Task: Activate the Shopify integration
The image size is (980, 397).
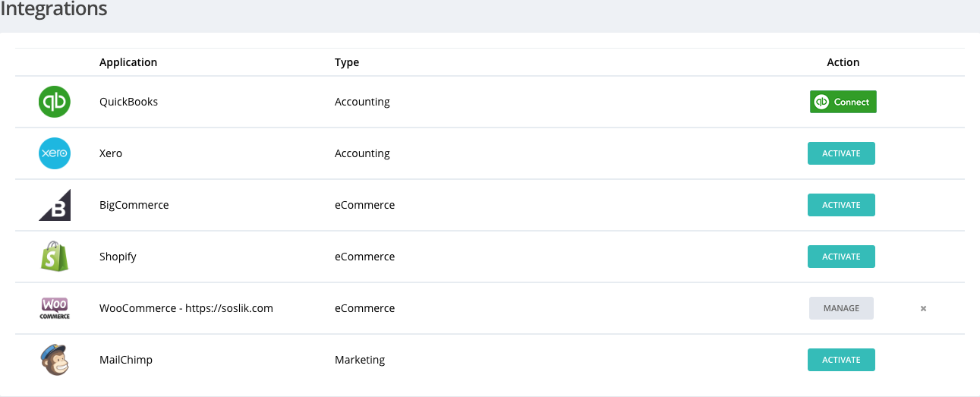Action: coord(841,257)
